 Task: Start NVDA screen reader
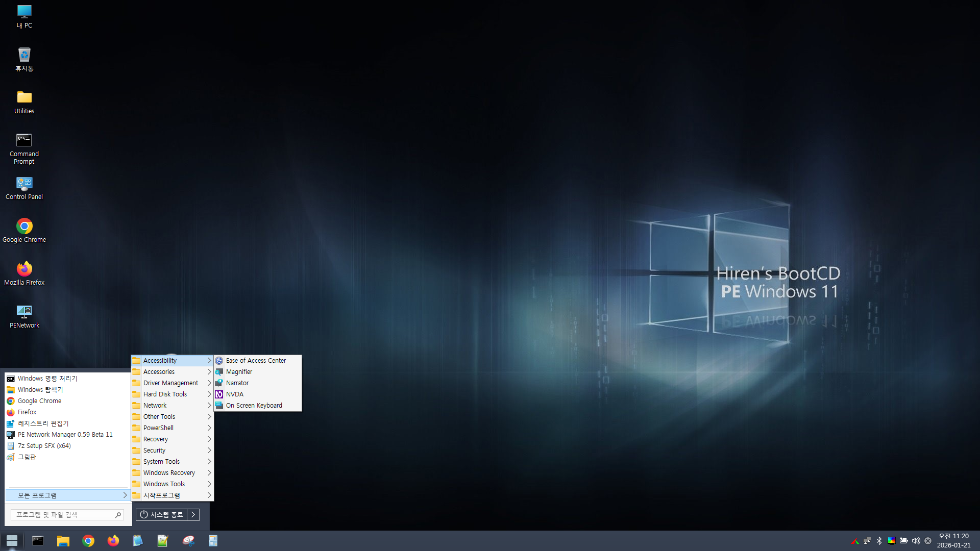pos(234,394)
